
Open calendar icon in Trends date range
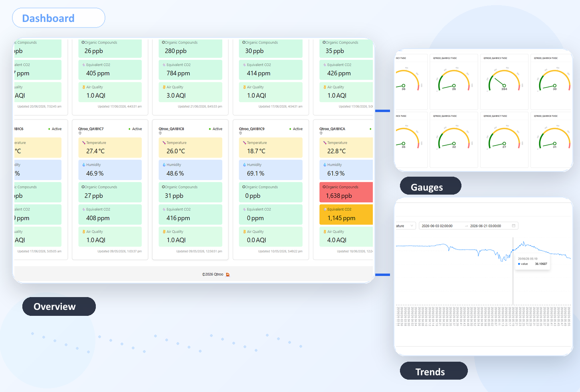pyautogui.click(x=514, y=226)
